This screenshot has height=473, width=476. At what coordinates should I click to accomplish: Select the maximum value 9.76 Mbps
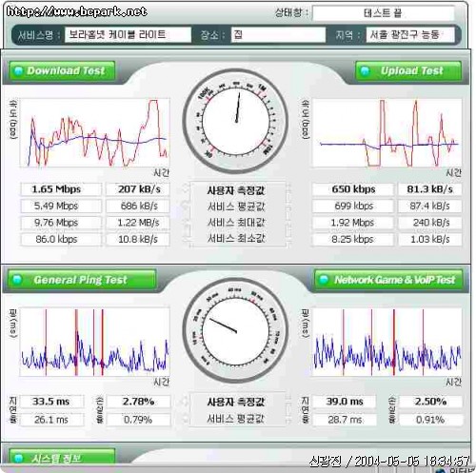coord(61,223)
